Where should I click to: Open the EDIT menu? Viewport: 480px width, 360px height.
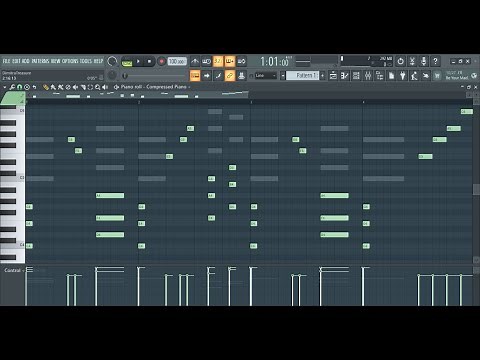coord(16,61)
